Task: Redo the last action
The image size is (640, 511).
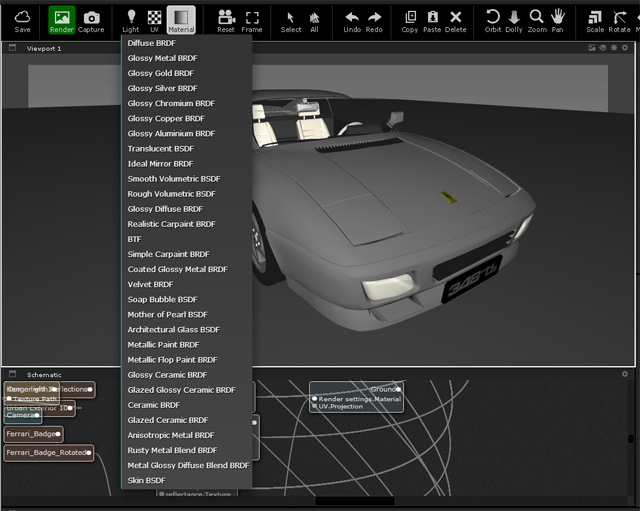Action: [374, 21]
